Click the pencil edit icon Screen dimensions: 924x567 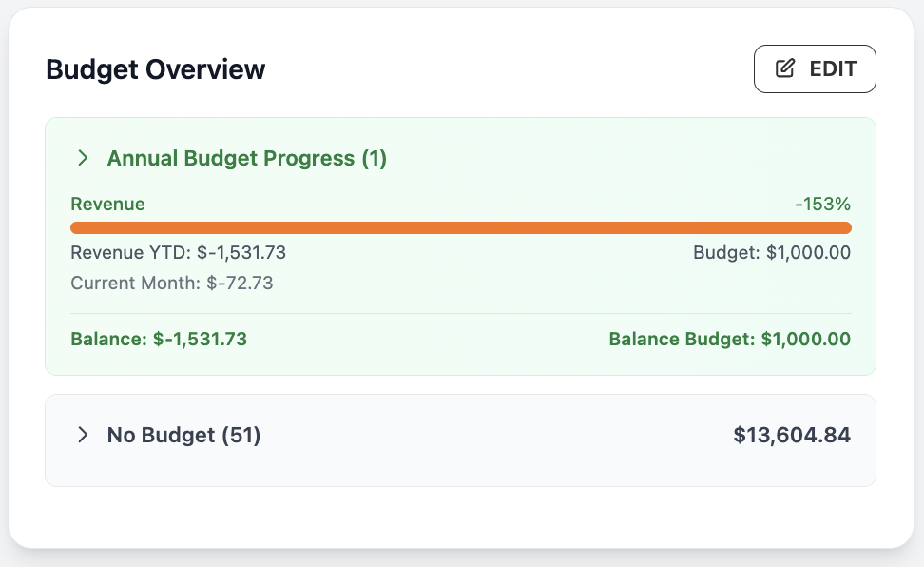pos(783,68)
